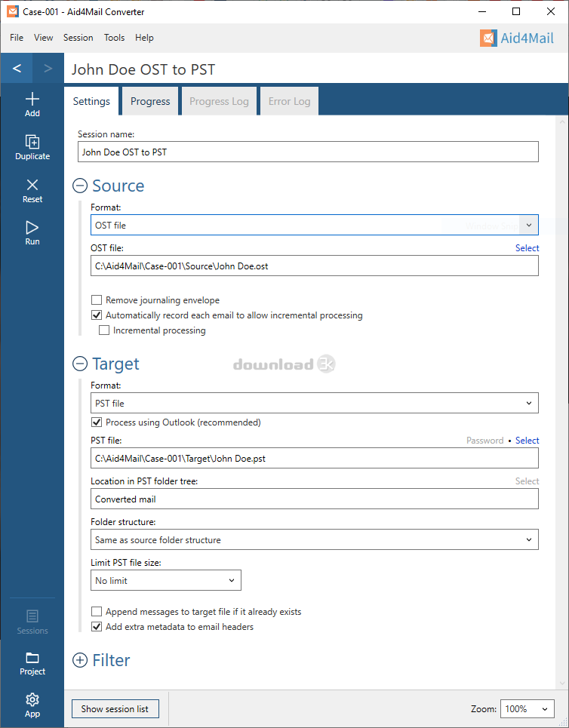Click the PST file path field
Screen dimensions: 569x728
click(x=315, y=458)
